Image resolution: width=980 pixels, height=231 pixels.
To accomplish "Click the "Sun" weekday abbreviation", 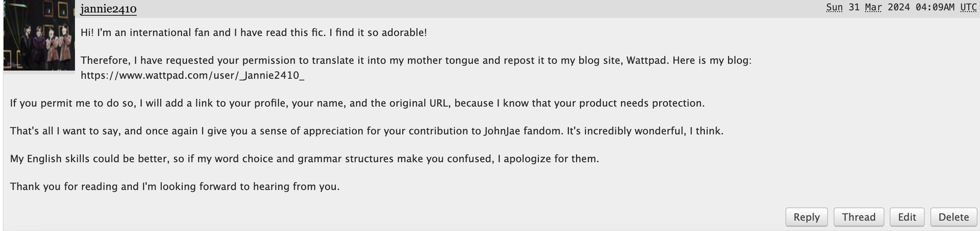I will (x=835, y=8).
